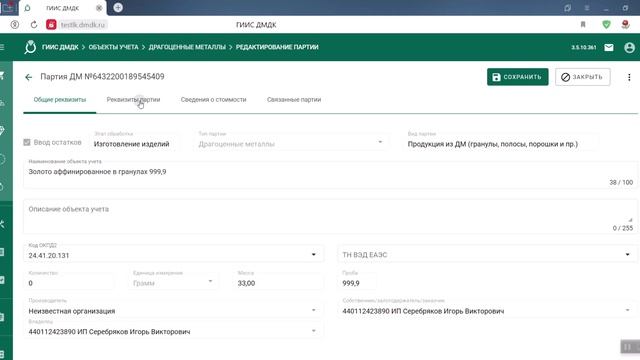Toggle the hamburger sidebar menu
Screen dimensions: 640x360
2,47
